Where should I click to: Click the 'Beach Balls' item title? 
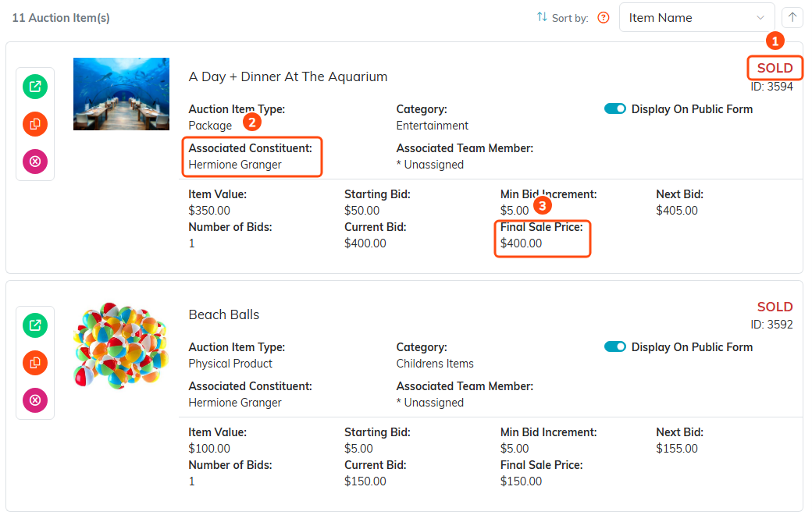coord(224,314)
